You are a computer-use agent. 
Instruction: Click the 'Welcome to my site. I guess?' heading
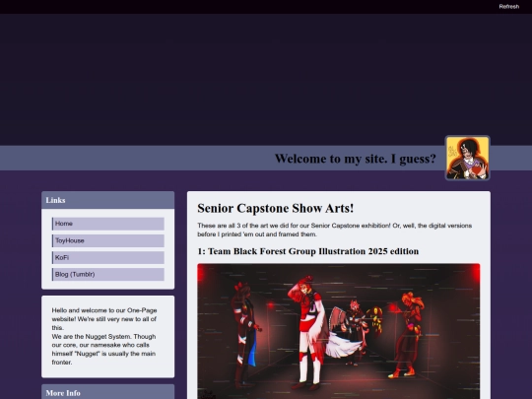click(356, 159)
